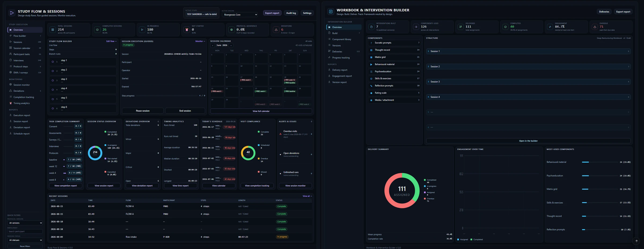644x249 pixels.
Task: Click the Timing analytics sidebar icon
Action: (11, 103)
